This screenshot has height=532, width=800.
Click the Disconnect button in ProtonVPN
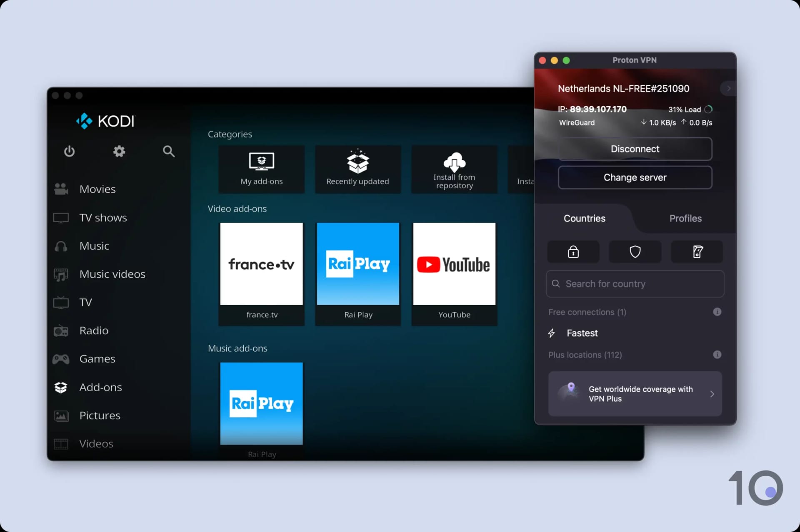point(635,149)
